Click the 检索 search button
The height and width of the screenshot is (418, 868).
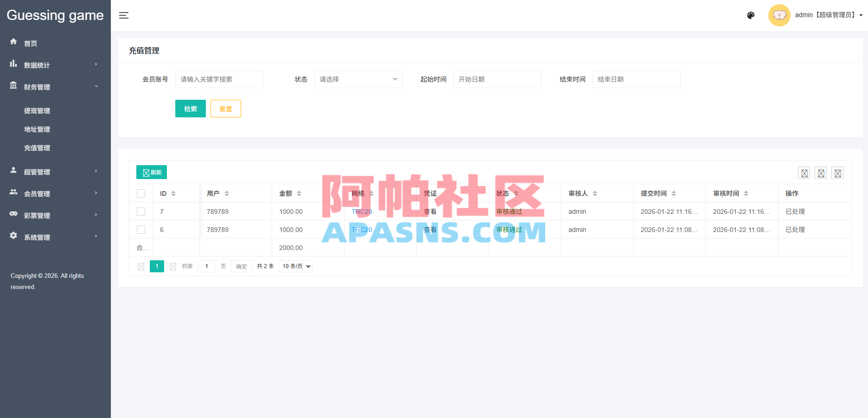(191, 109)
